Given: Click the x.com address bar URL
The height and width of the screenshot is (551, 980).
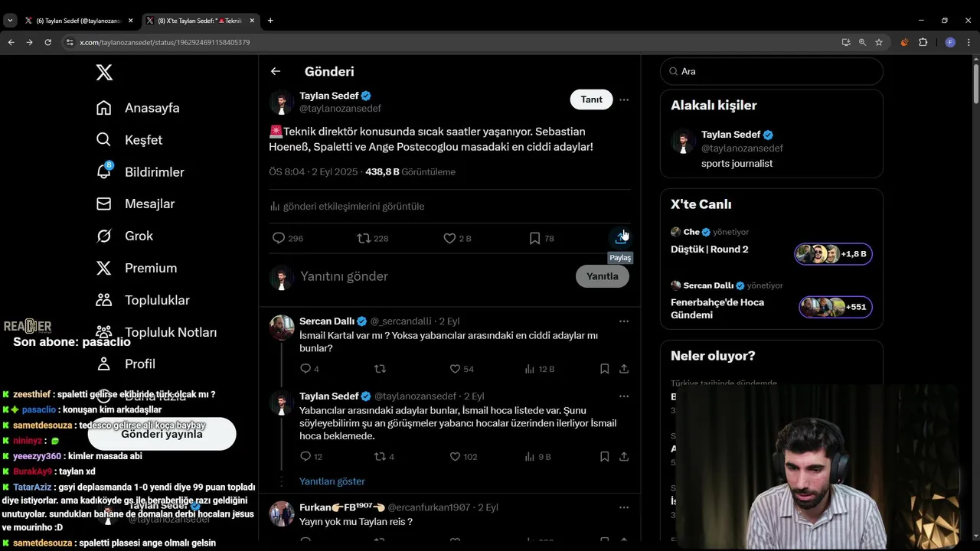Looking at the screenshot, I should 165,42.
